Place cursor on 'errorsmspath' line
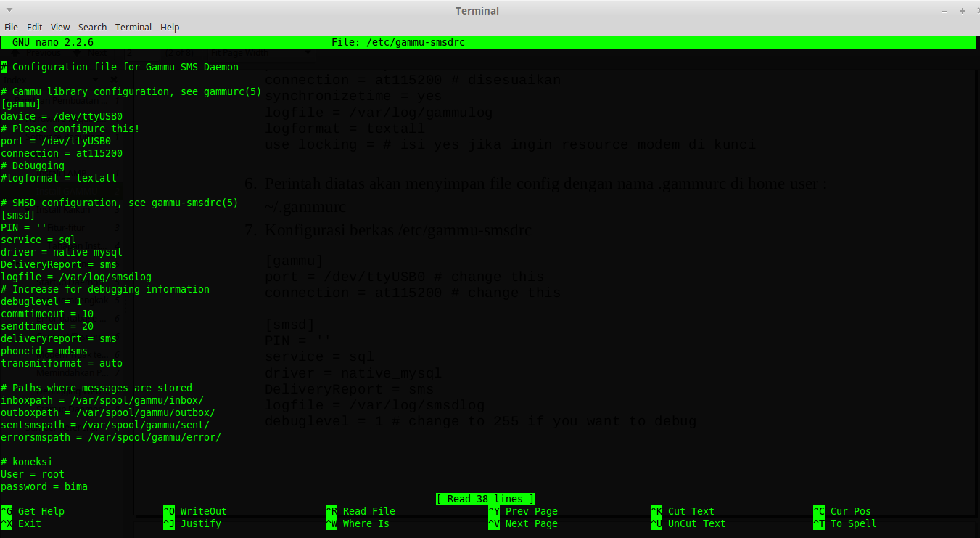Image resolution: width=980 pixels, height=538 pixels. tap(111, 437)
